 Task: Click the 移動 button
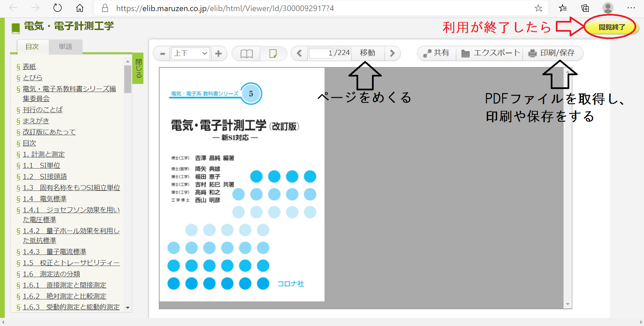[368, 53]
